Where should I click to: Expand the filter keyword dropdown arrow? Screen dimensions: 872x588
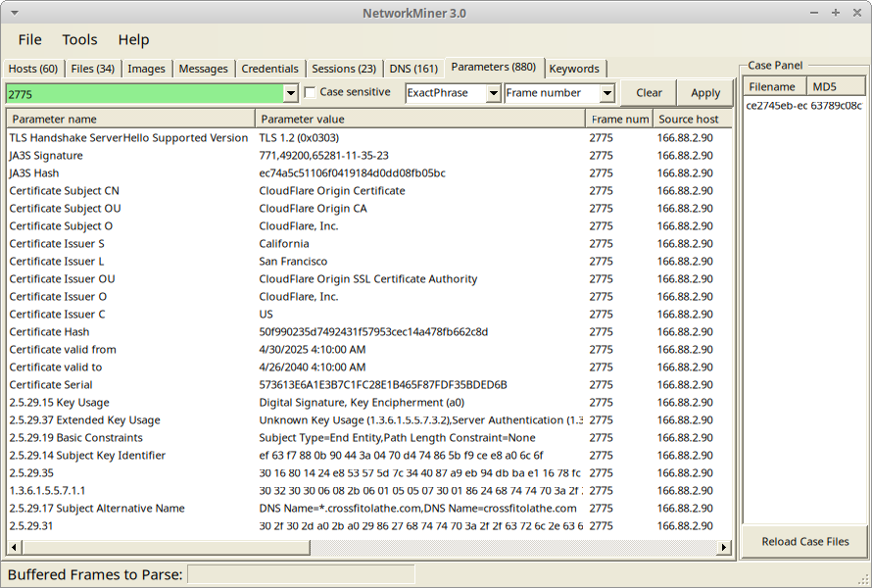click(291, 93)
